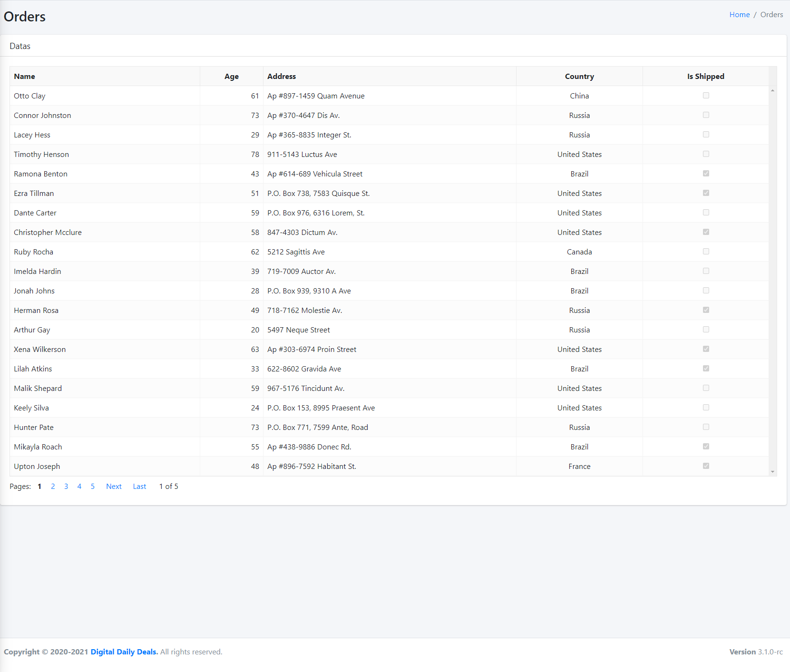Image resolution: width=790 pixels, height=672 pixels.
Task: Toggle Is Shipped checkbox for Otto Clay
Action: (x=706, y=96)
